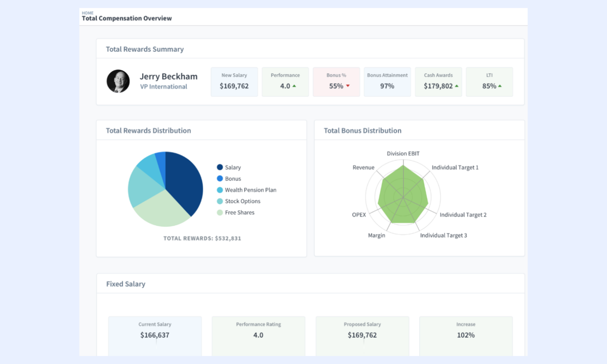Viewport: 607px width, 364px height.
Task: Click the Bonus legend color dot
Action: (220, 178)
